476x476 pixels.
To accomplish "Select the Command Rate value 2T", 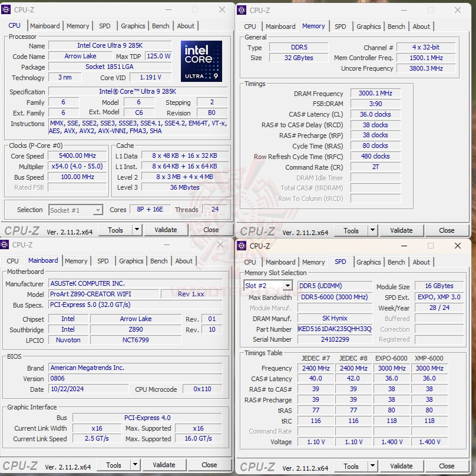I will [375, 167].
